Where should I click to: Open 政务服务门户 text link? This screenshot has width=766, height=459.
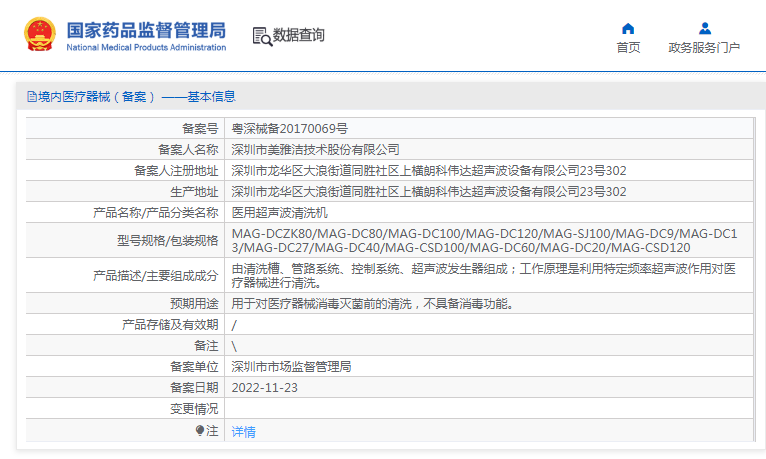pos(704,48)
